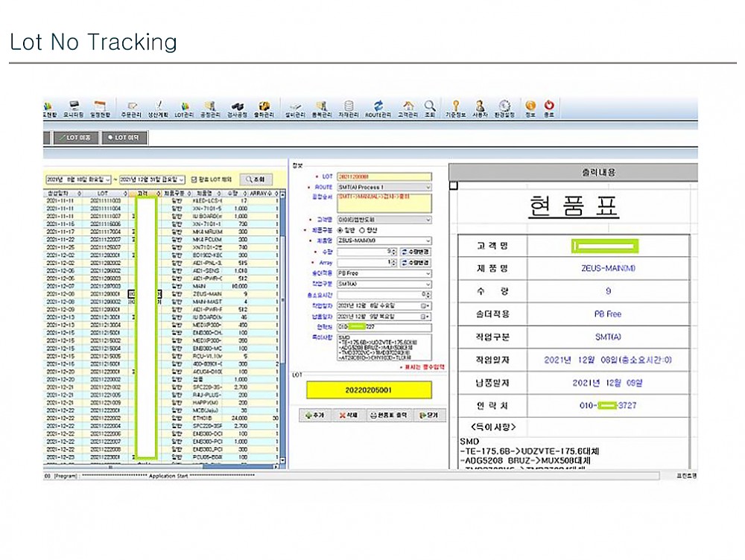
Task: Expand the ROUTE SMT(A) Process dropdown
Action: (x=427, y=187)
